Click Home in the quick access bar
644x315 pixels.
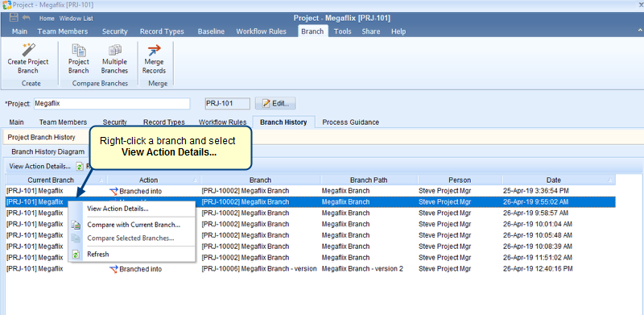pyautogui.click(x=47, y=19)
